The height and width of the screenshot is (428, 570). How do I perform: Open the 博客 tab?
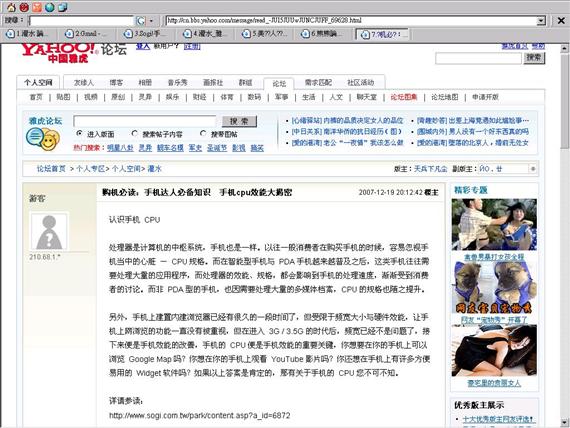coord(116,83)
